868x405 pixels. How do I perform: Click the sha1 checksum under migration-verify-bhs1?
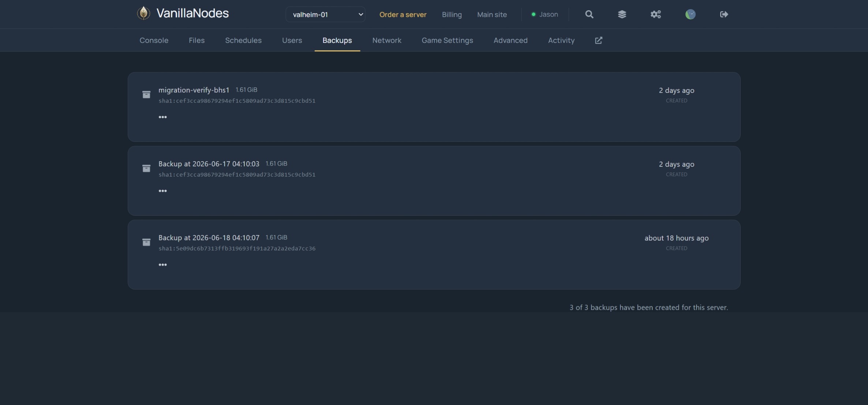(x=237, y=101)
